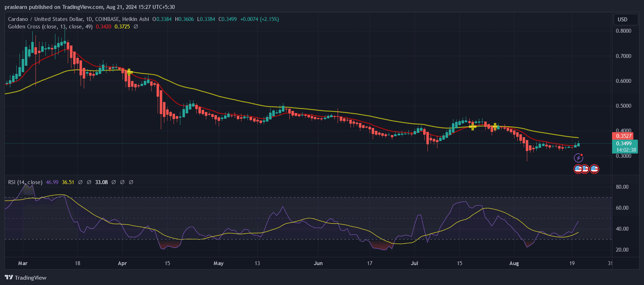
Task: Click the last ∅ symbol in the RSI legend
Action: click(131, 182)
